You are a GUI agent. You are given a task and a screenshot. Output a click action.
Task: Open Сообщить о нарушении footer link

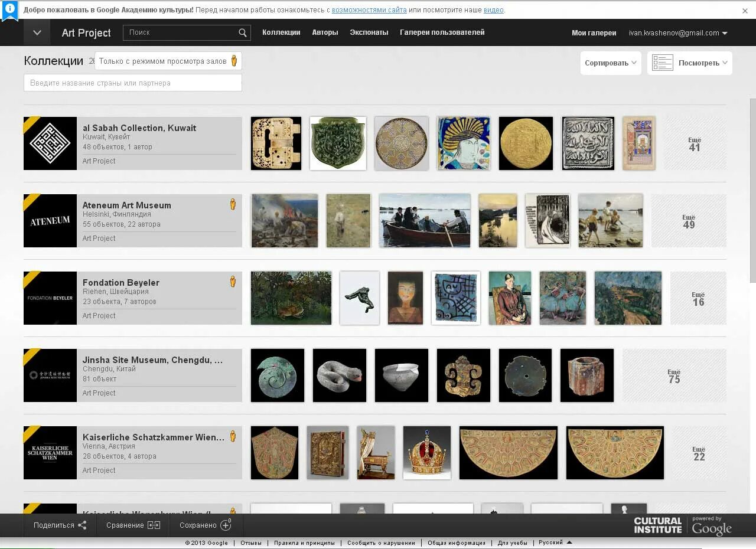(x=381, y=543)
